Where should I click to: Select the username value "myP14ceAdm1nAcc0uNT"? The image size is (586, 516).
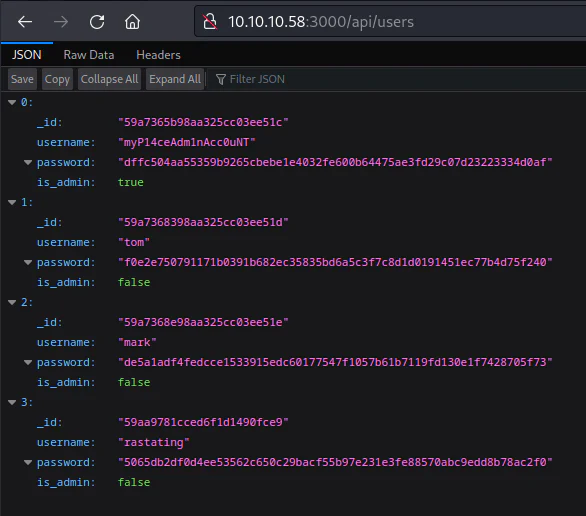pos(186,142)
